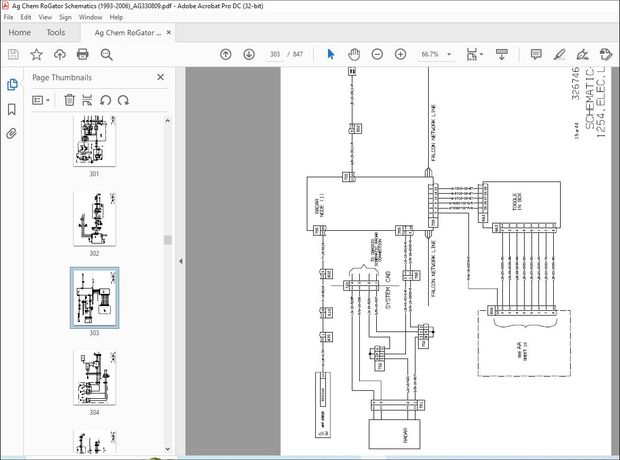Save the file with the floppy icon
The width and height of the screenshot is (620, 460).
tap(13, 54)
